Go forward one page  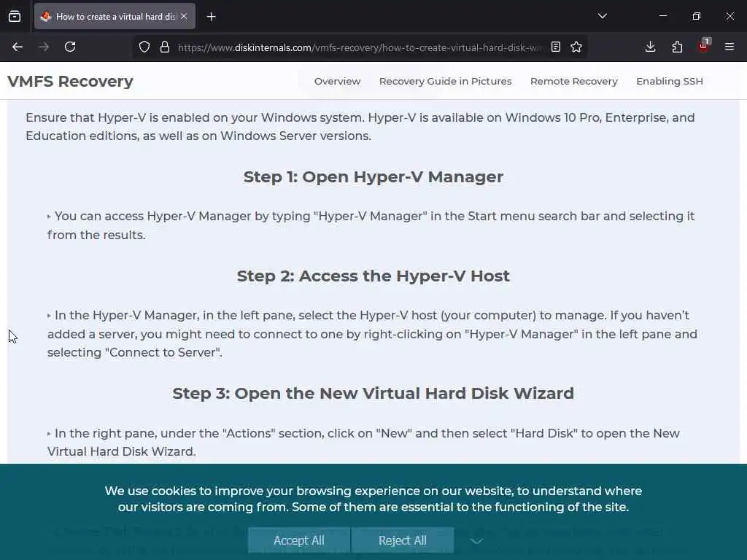point(44,47)
